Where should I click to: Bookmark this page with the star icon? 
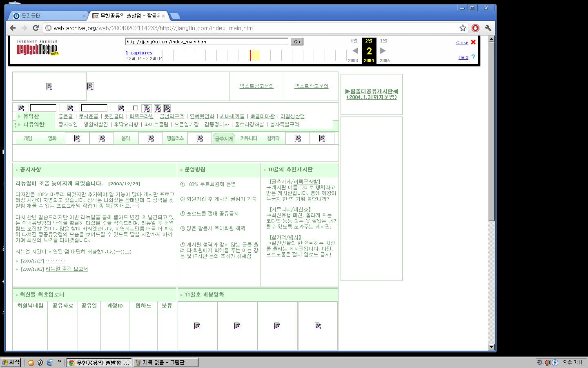click(x=463, y=28)
